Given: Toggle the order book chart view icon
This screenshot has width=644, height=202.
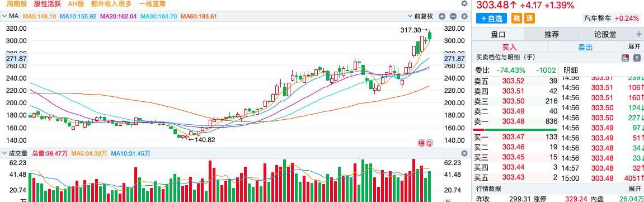Looking at the screenshot, I should tap(626, 58).
